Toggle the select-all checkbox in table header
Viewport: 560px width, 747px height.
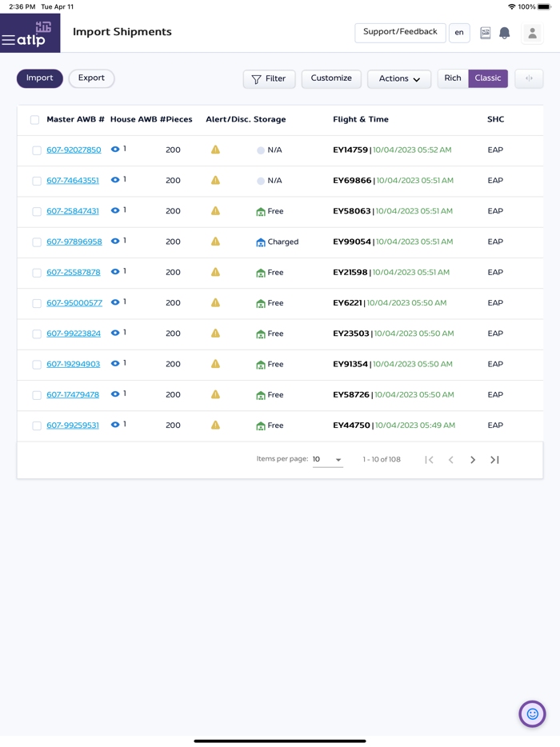pyautogui.click(x=34, y=120)
